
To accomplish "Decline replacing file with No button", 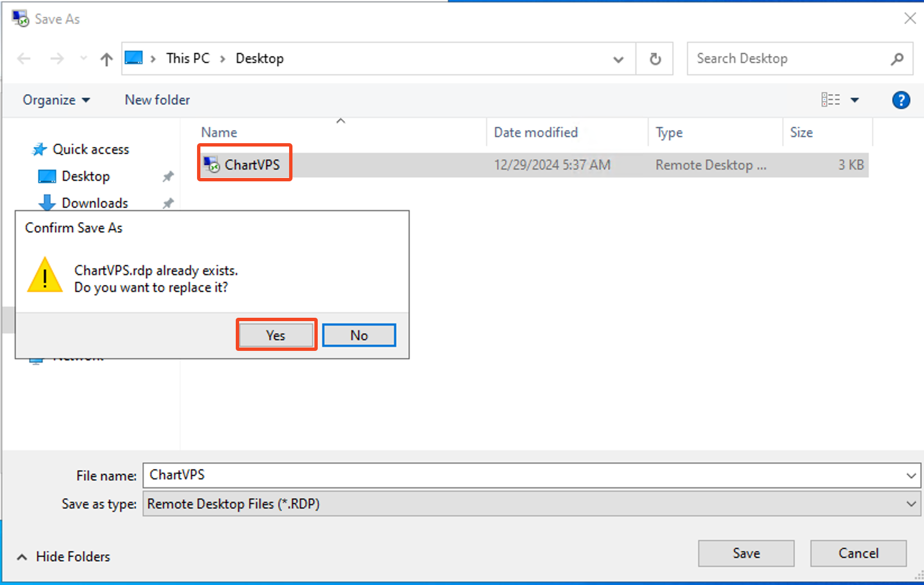I will [x=359, y=335].
